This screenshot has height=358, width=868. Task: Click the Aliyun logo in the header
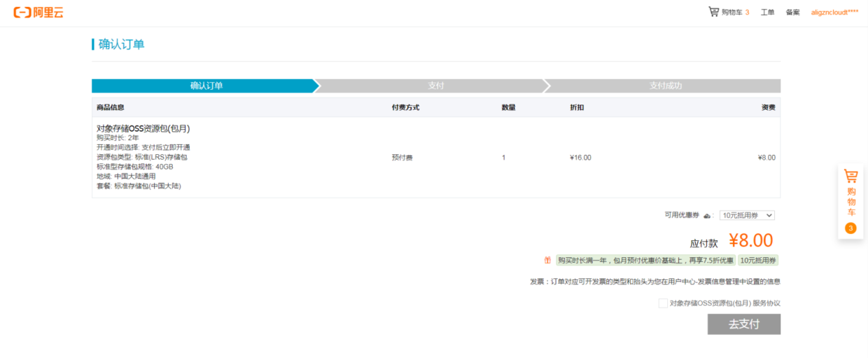[38, 13]
